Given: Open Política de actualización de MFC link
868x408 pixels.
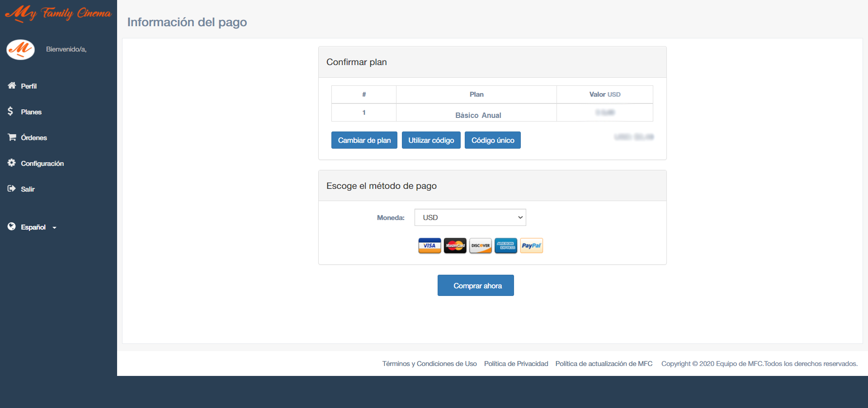Looking at the screenshot, I should pos(604,364).
